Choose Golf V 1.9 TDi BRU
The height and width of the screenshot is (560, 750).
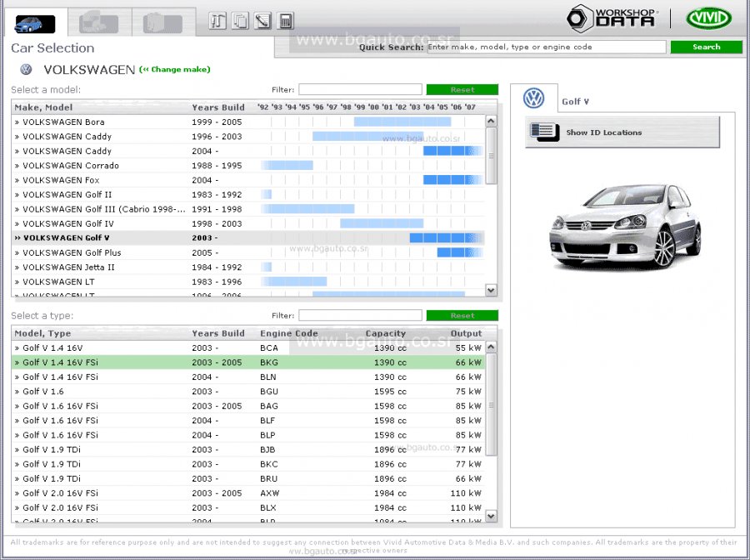coord(247,478)
